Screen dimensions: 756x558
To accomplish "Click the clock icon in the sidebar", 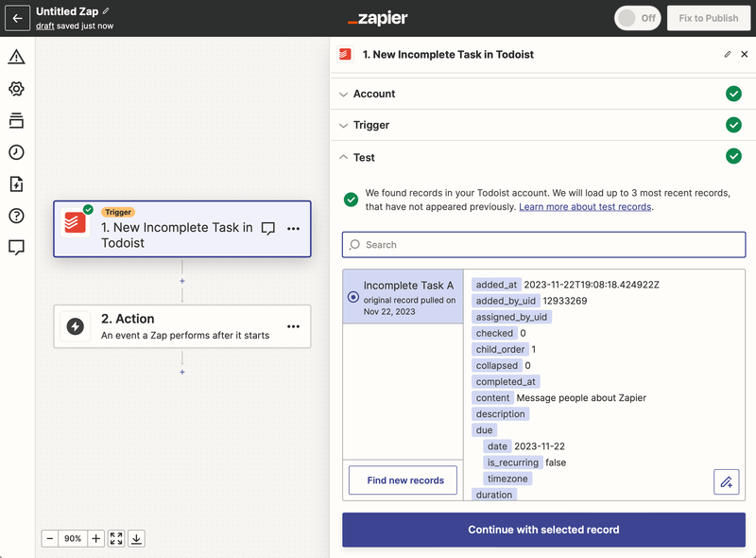I will pos(15,151).
